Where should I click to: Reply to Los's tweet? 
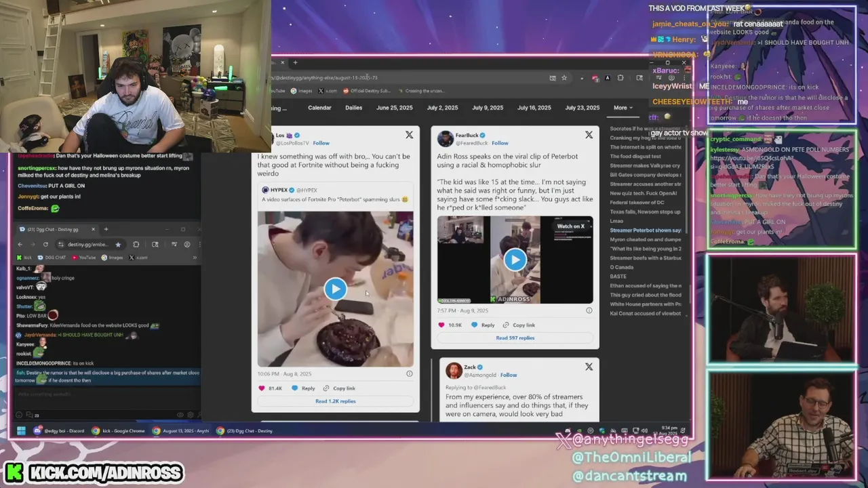(303, 388)
